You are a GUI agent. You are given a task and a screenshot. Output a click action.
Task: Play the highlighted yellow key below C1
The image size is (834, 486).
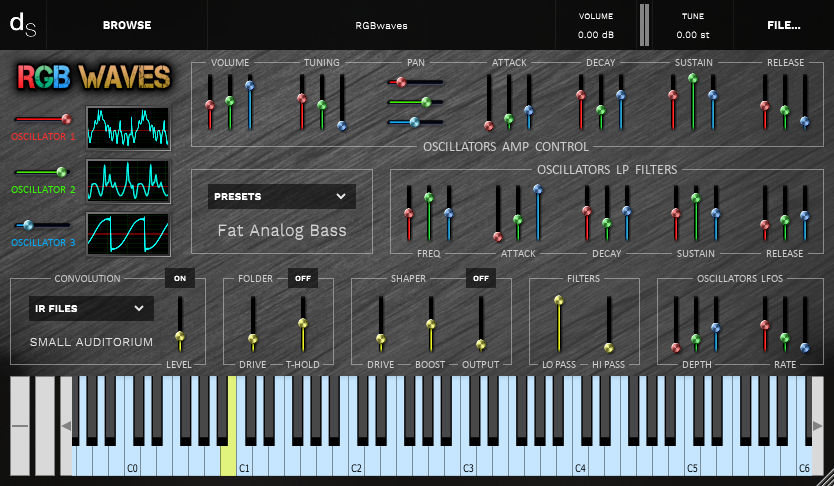pyautogui.click(x=229, y=462)
